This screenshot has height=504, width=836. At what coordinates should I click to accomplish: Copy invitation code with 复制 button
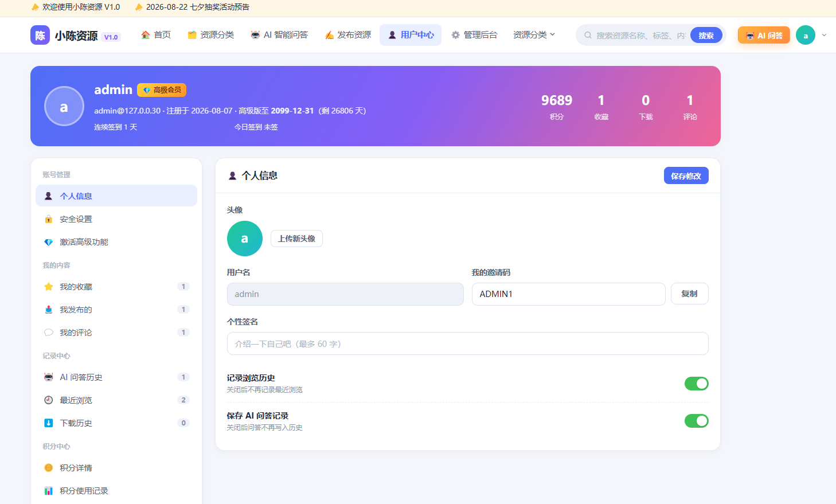pos(689,294)
